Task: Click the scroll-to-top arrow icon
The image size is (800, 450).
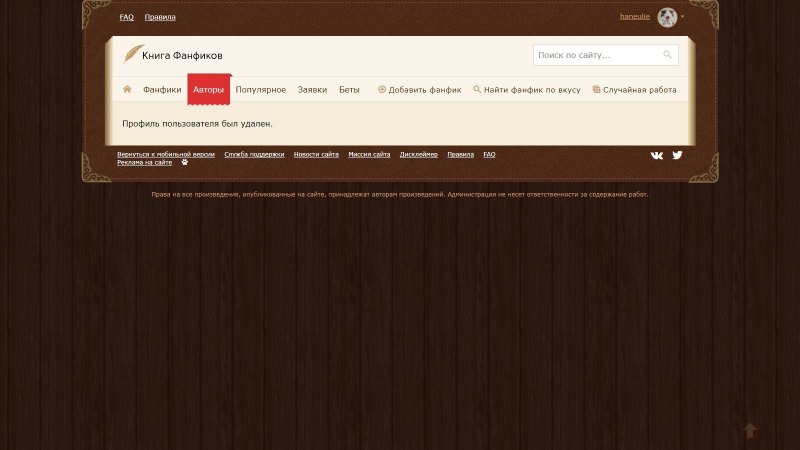Action: 750,430
